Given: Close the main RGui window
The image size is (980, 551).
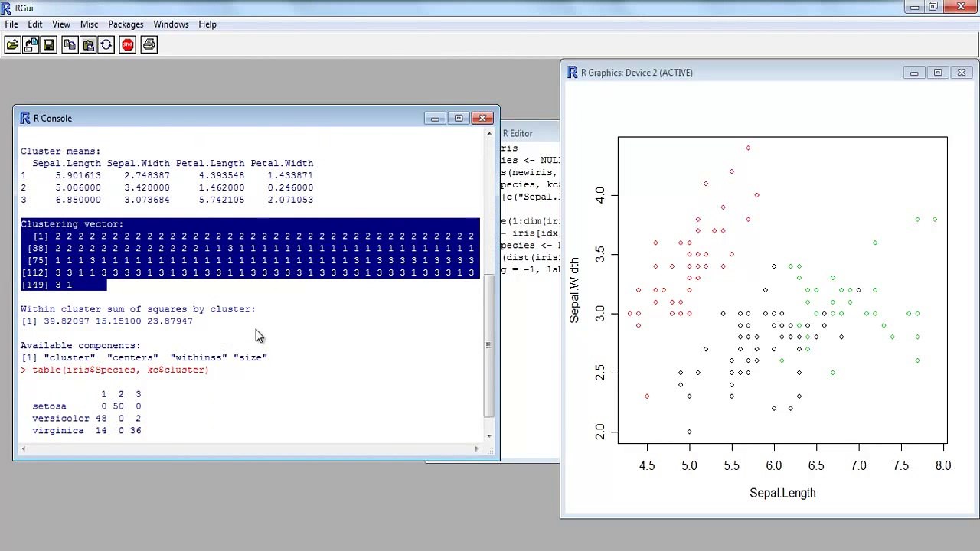Looking at the screenshot, I should coord(962,7).
